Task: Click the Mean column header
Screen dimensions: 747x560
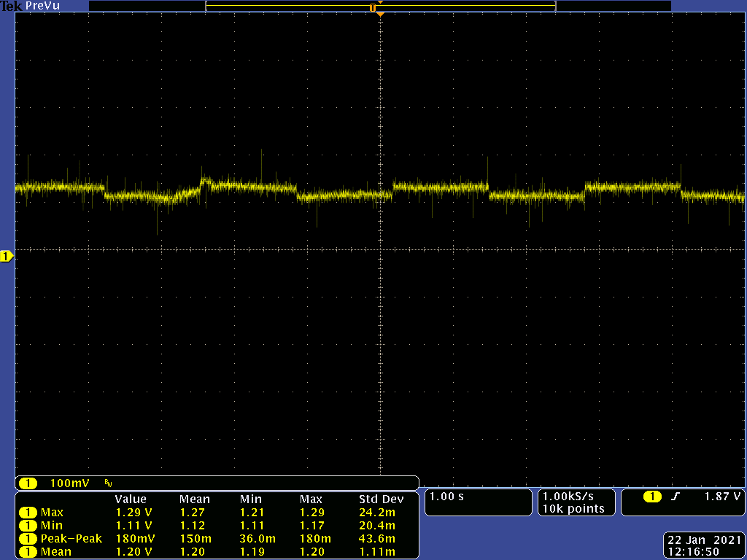Action: click(x=194, y=499)
